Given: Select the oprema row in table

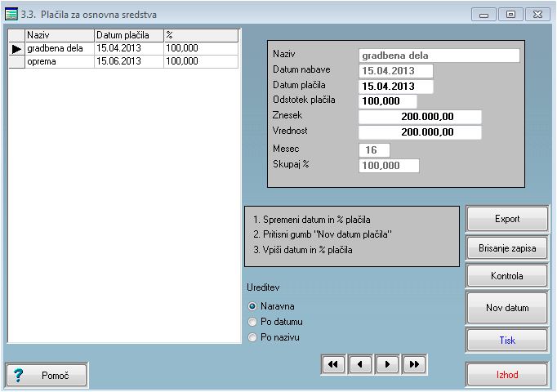Looking at the screenshot, I should (59, 61).
